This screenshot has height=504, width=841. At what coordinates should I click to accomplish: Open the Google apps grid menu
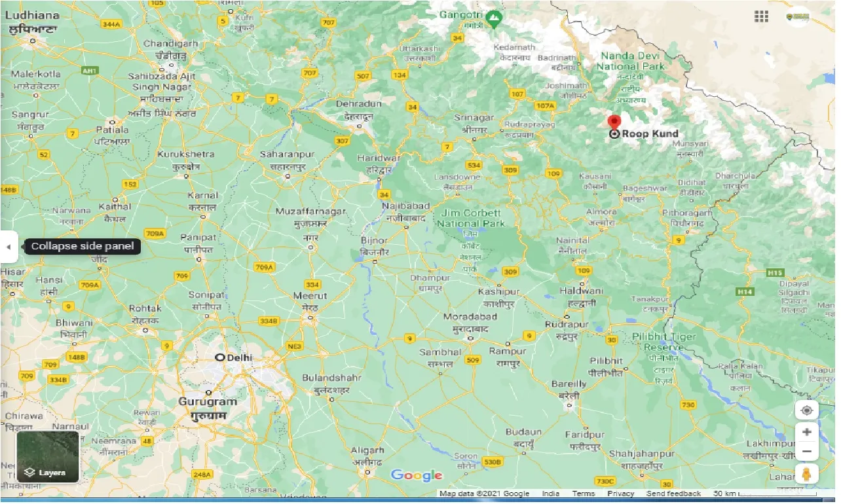click(761, 16)
